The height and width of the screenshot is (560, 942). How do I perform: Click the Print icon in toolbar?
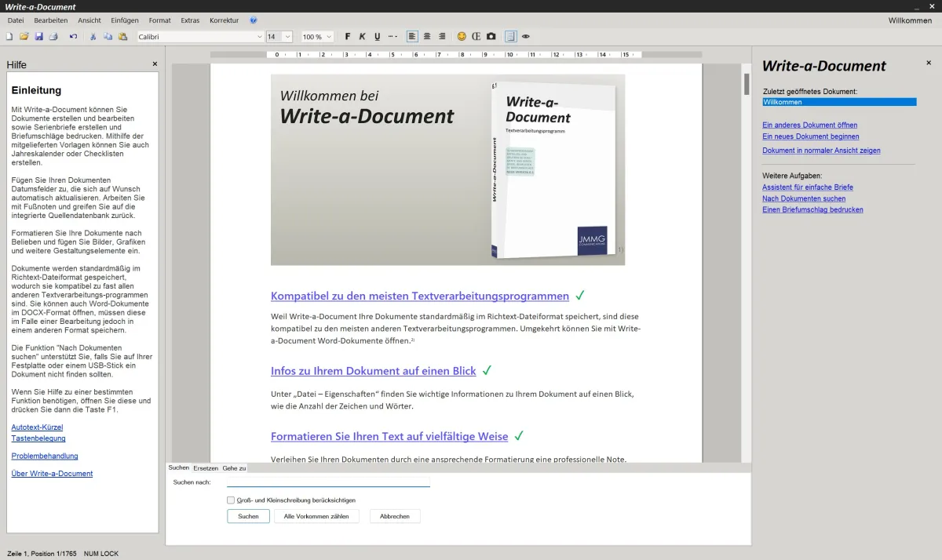click(x=53, y=37)
